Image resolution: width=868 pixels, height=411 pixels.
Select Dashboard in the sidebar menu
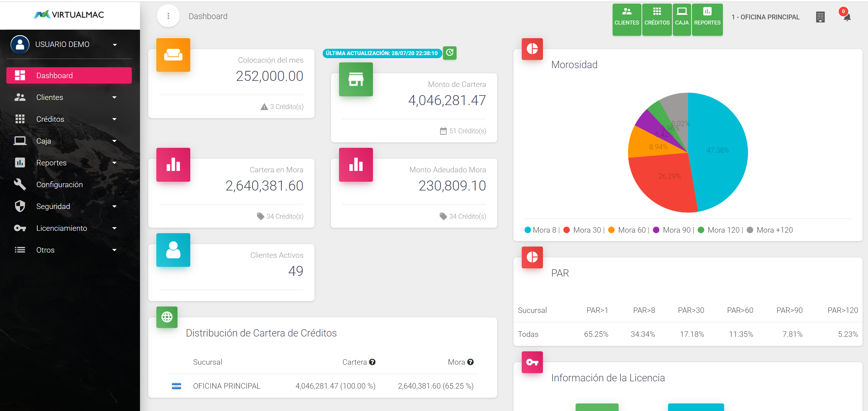point(55,75)
